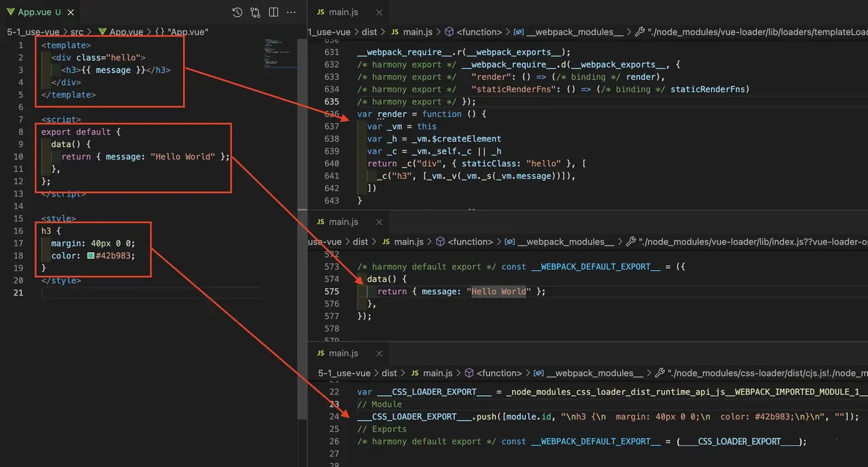The image size is (868, 467).
Task: Open the vue-loader/lib/index.js breadcrumb segment
Action: [747, 241]
